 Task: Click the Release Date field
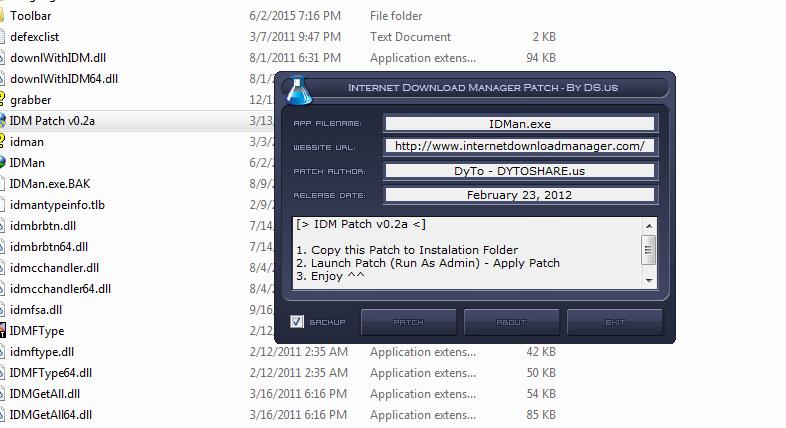[520, 195]
